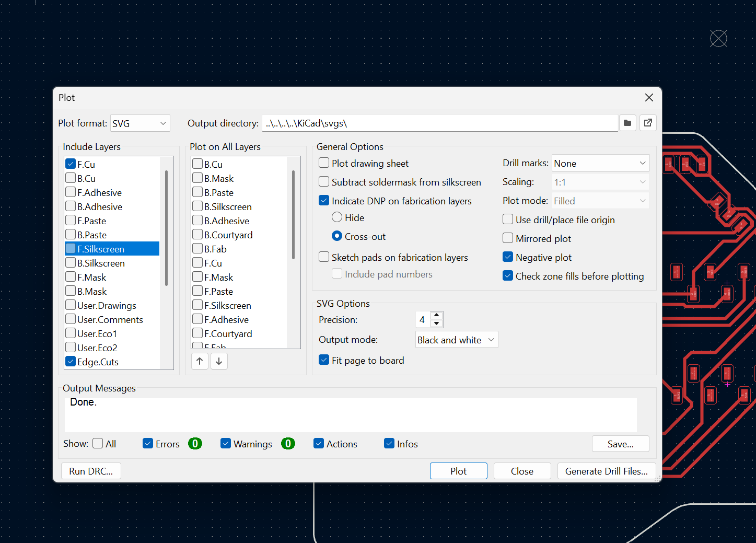Check B.Cu in Include Layers

(x=71, y=178)
